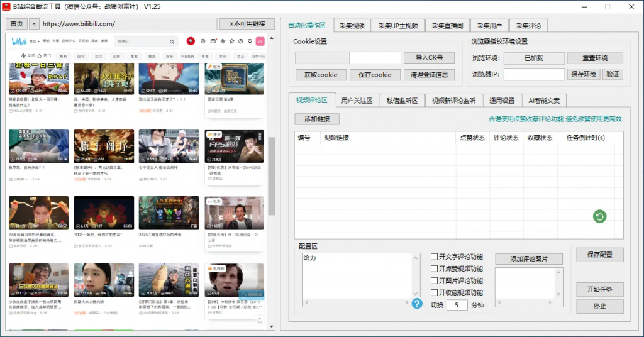The height and width of the screenshot is (337, 644).
Task: Open the 私信监听区 sub-tab
Action: [x=402, y=101]
